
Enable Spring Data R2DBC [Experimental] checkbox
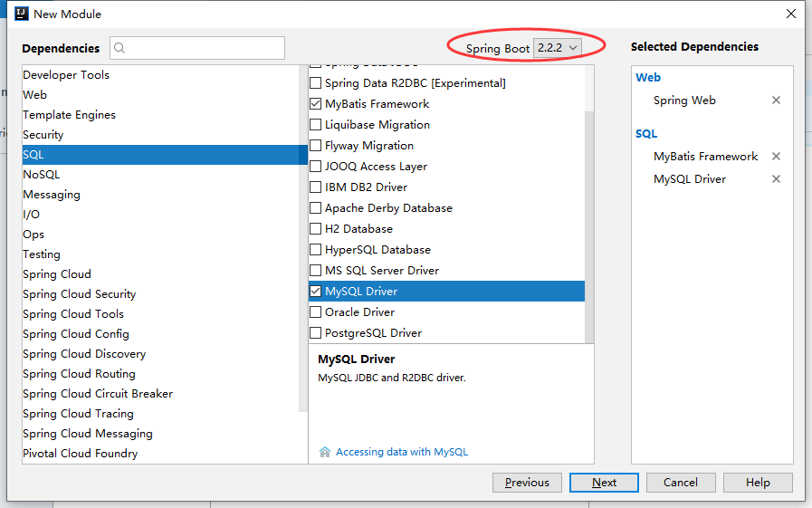click(315, 82)
